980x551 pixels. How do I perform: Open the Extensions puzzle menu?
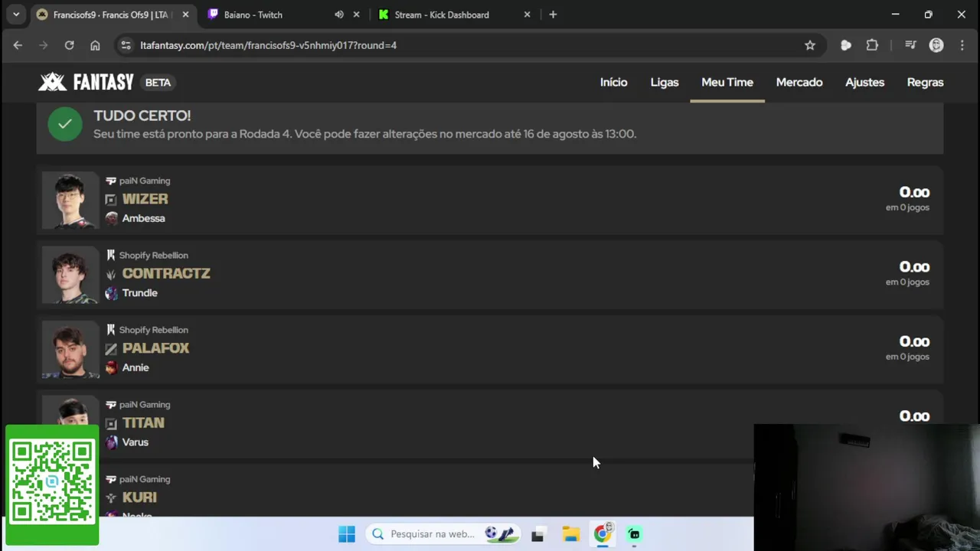pos(872,45)
